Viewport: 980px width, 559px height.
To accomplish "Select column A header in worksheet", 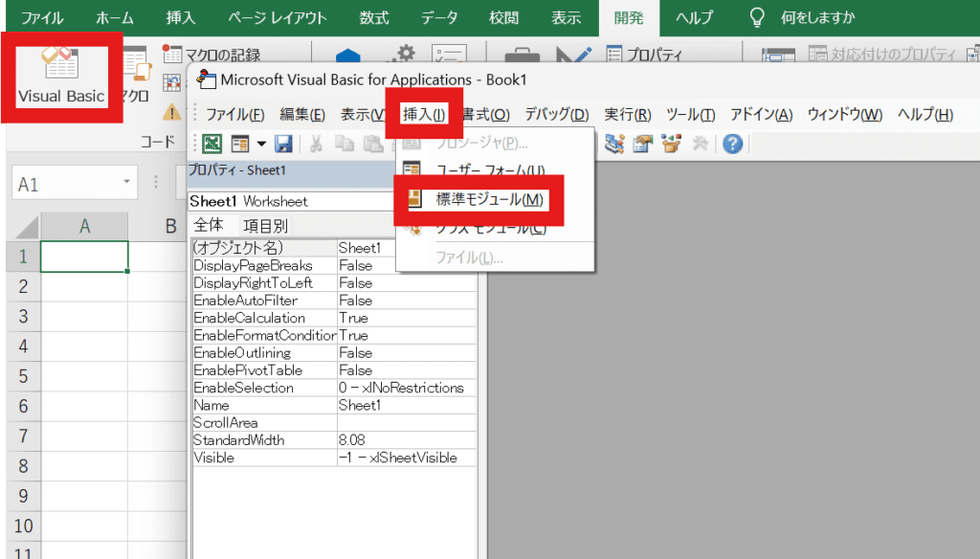I will pyautogui.click(x=84, y=226).
